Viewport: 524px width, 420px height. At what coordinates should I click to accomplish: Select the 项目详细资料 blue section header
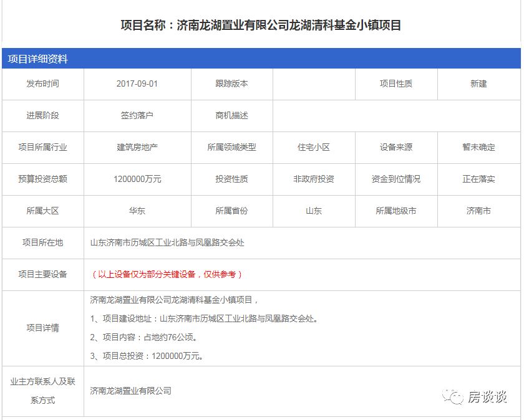click(x=38, y=59)
